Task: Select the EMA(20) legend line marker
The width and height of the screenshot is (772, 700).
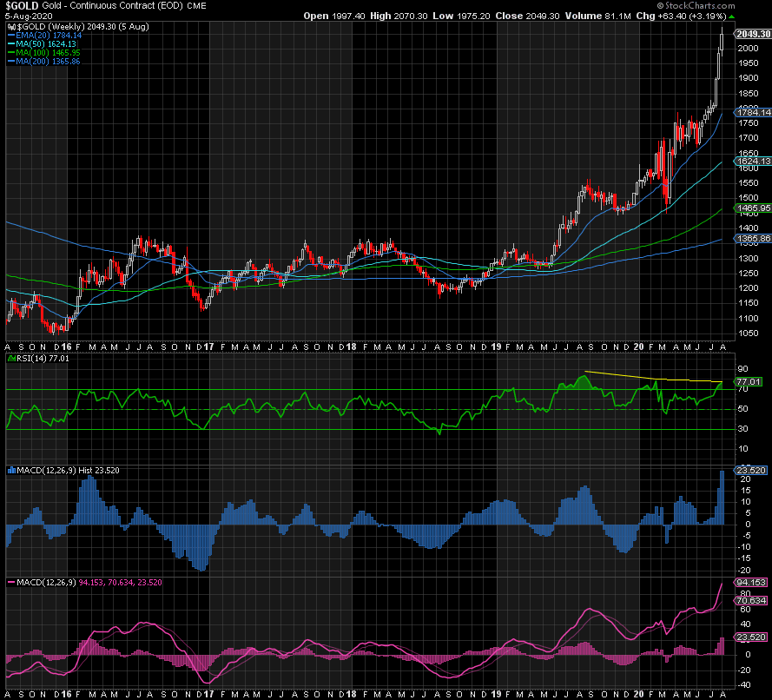Action: click(x=10, y=36)
